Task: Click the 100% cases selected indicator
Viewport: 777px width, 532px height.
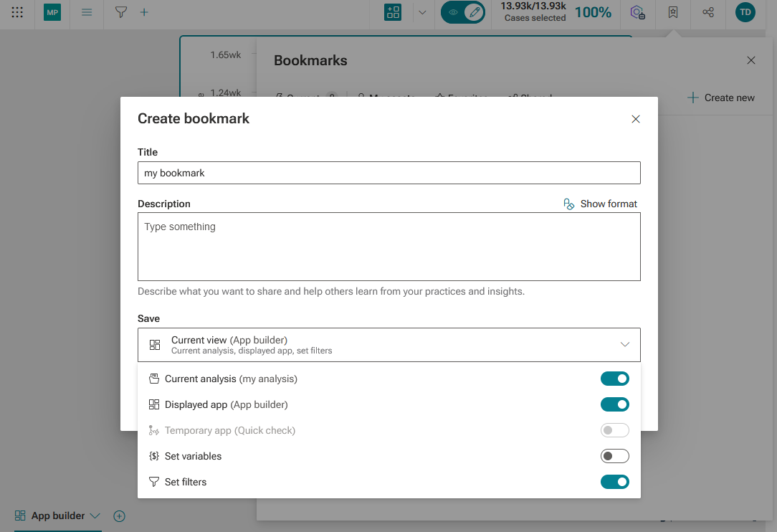Action: 593,12
